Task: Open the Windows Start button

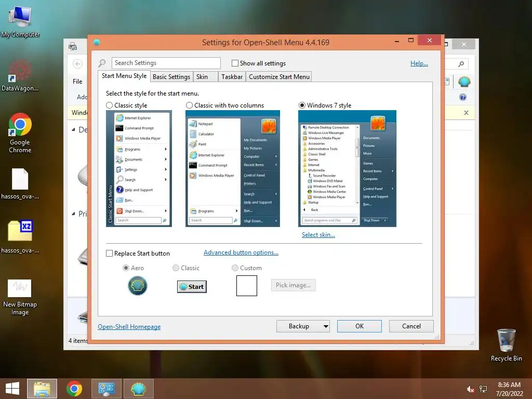Action: 12,389
